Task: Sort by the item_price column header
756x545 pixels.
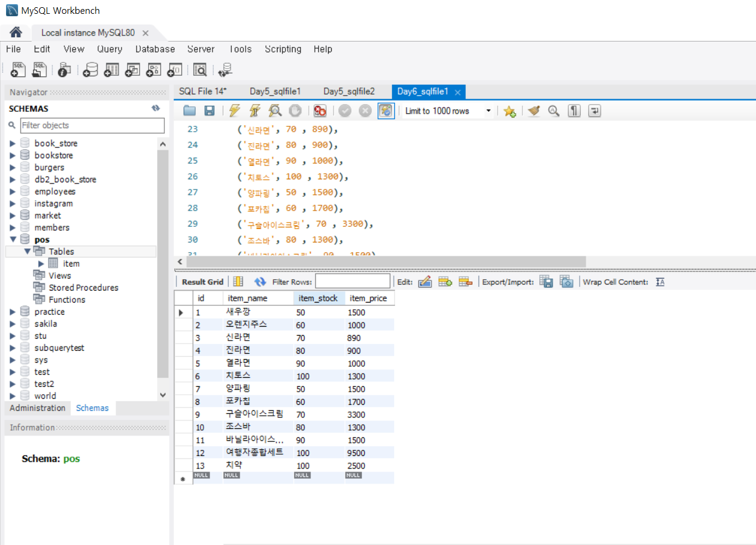Action: pyautogui.click(x=368, y=298)
